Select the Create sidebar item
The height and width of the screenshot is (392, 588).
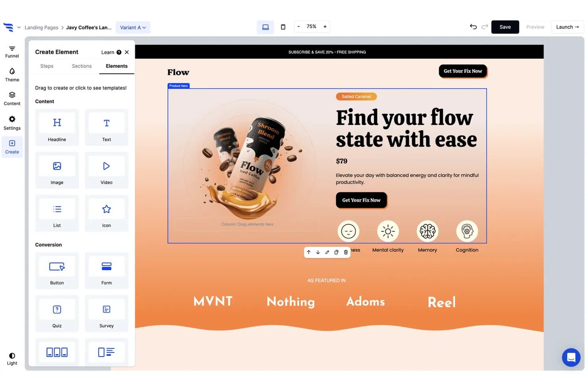click(12, 147)
